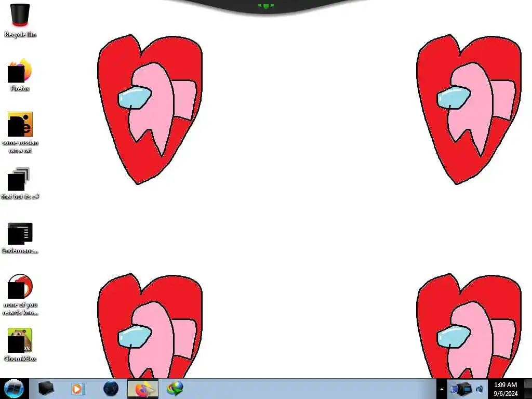532x399 pixels.
Task: Click the Show desktop button
Action: pyautogui.click(x=528, y=389)
